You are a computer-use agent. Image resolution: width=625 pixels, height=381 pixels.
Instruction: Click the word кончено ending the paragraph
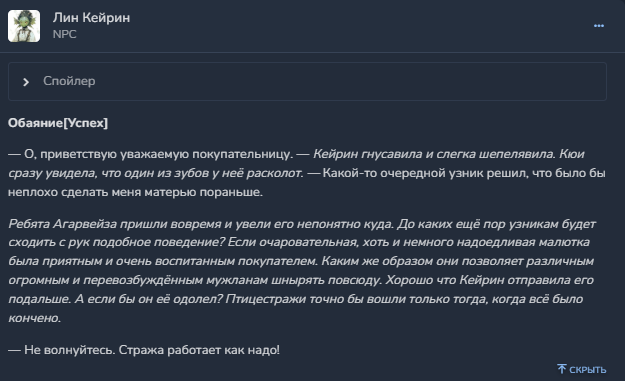(34, 318)
